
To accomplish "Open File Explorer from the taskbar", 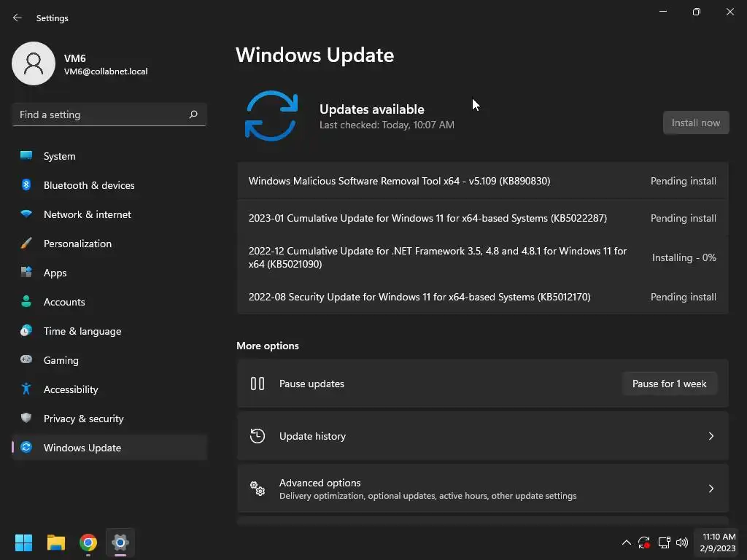I will [55, 542].
